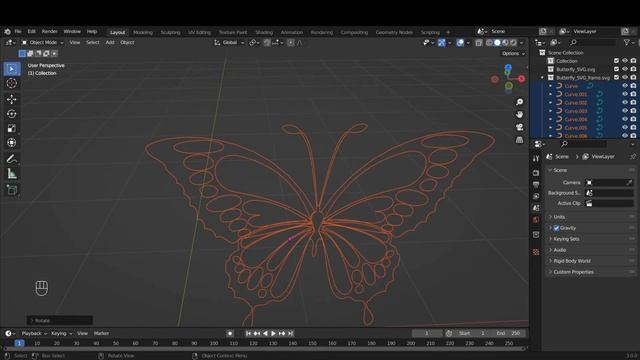Switch to the Sculpting workspace tab
This screenshot has width=640, height=360.
pyautogui.click(x=170, y=32)
